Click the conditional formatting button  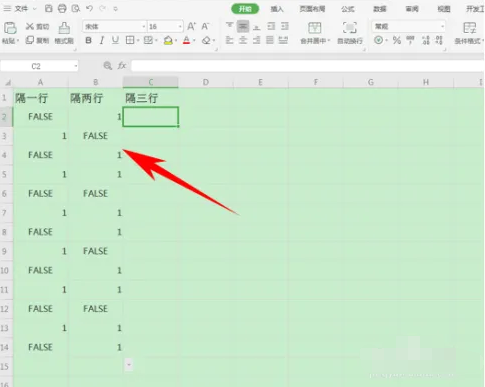[469, 33]
